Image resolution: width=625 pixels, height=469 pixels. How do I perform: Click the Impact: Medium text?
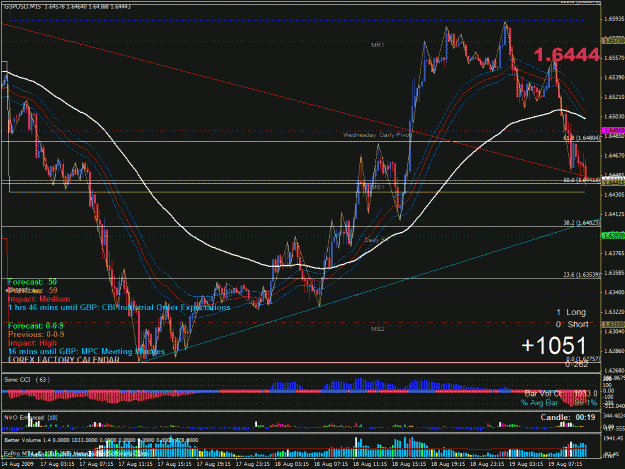(39, 299)
